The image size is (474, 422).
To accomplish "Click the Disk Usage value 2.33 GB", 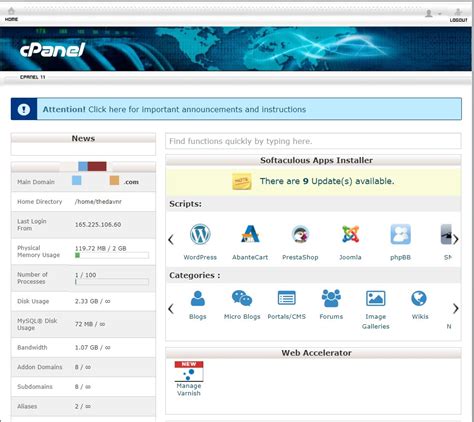I will coord(92,301).
